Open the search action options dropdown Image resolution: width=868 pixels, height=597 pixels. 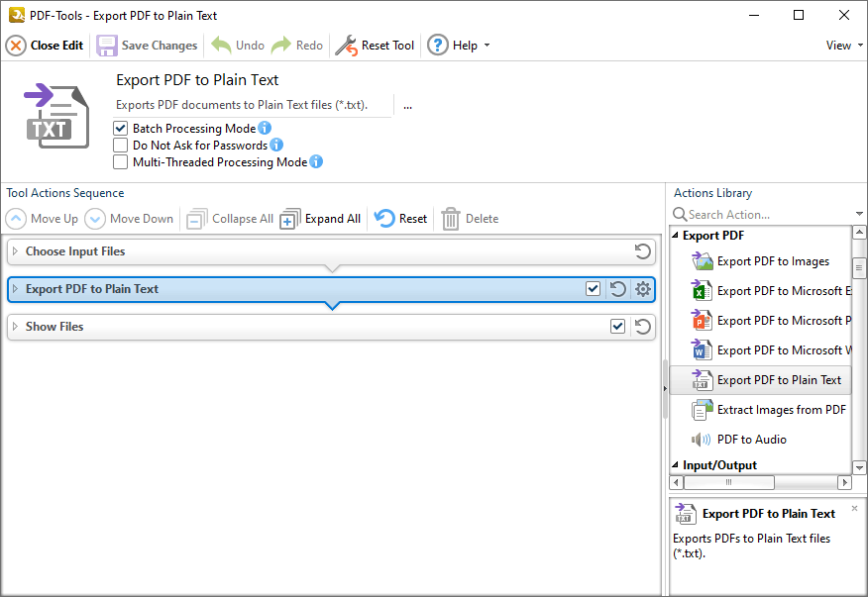tap(859, 214)
